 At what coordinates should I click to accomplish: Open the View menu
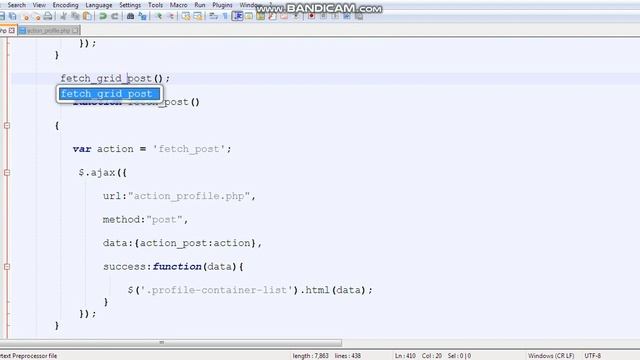39,5
